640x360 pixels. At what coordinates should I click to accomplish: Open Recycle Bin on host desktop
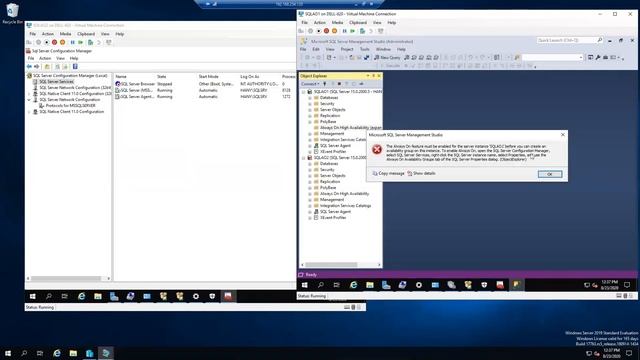click(x=12, y=13)
